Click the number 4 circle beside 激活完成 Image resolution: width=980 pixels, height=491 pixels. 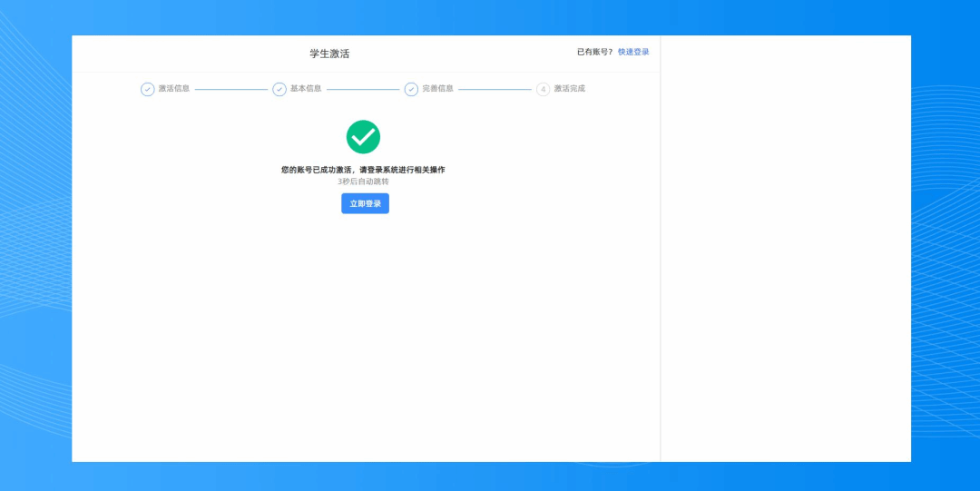tap(543, 89)
